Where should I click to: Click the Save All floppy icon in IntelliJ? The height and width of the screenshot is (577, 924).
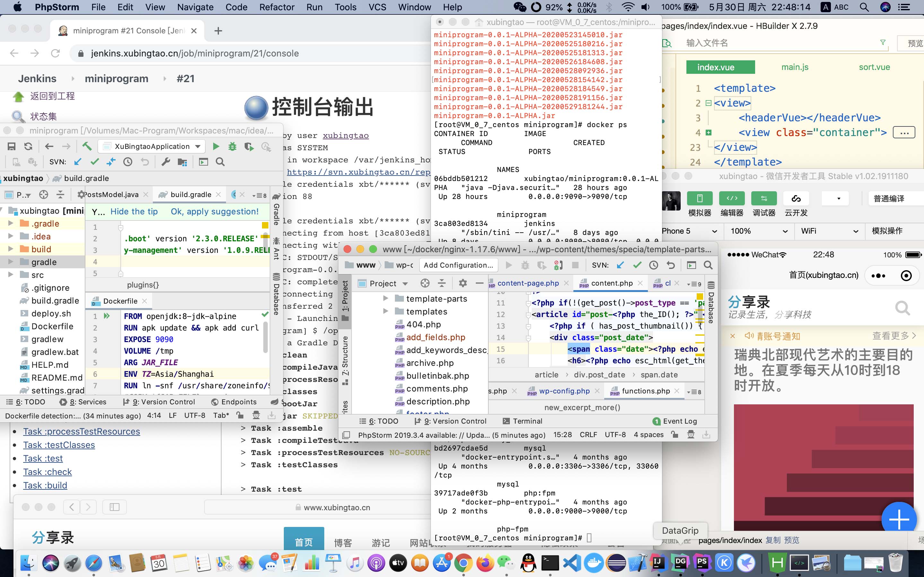pyautogui.click(x=12, y=147)
